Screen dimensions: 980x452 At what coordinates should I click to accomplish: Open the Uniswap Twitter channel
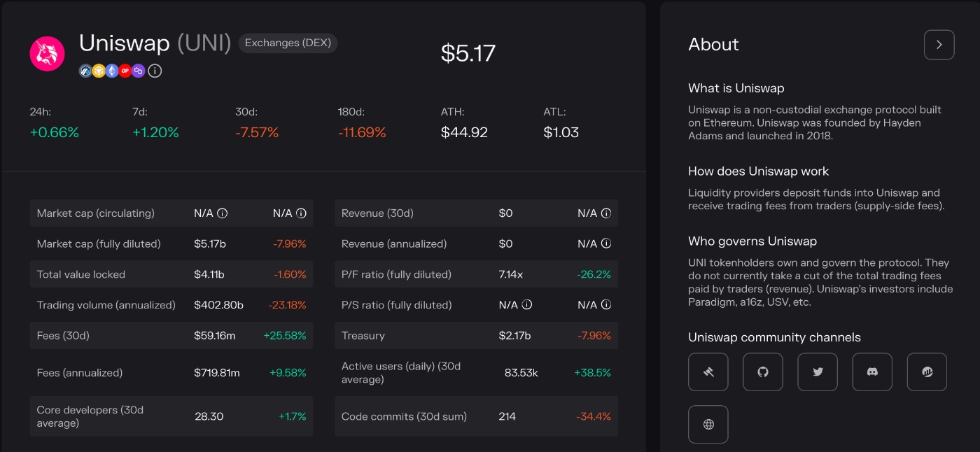click(817, 372)
